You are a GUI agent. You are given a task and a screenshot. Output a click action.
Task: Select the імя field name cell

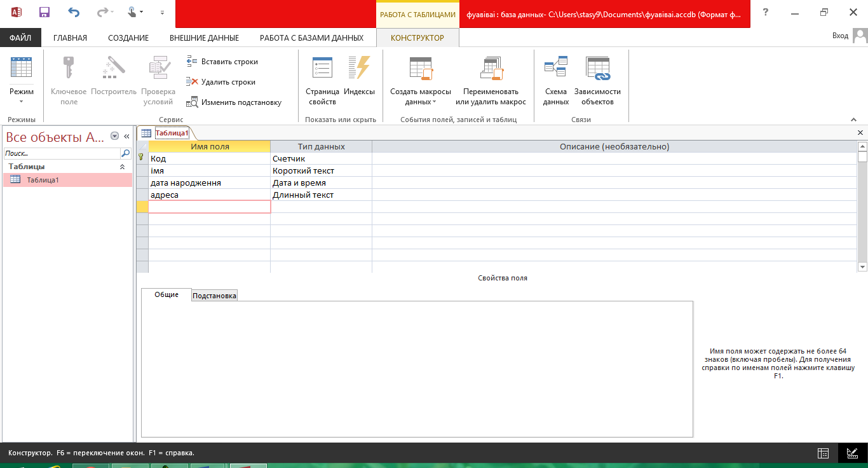click(x=210, y=171)
